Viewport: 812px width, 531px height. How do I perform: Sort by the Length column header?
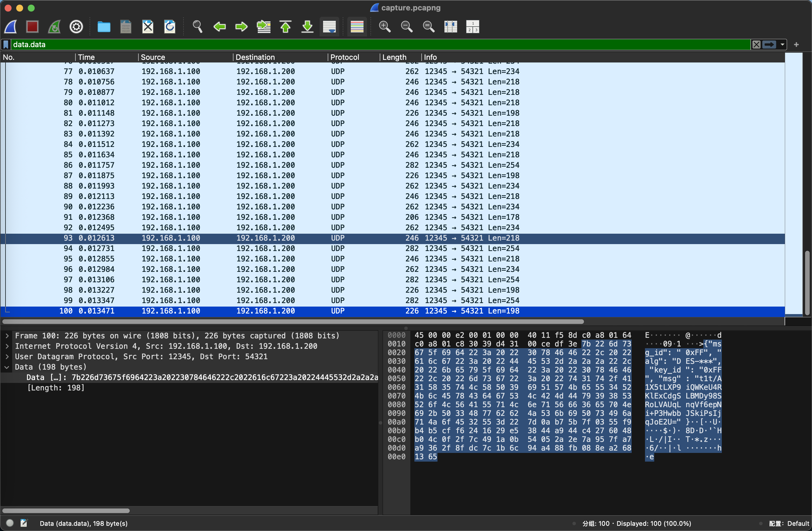pyautogui.click(x=401, y=57)
